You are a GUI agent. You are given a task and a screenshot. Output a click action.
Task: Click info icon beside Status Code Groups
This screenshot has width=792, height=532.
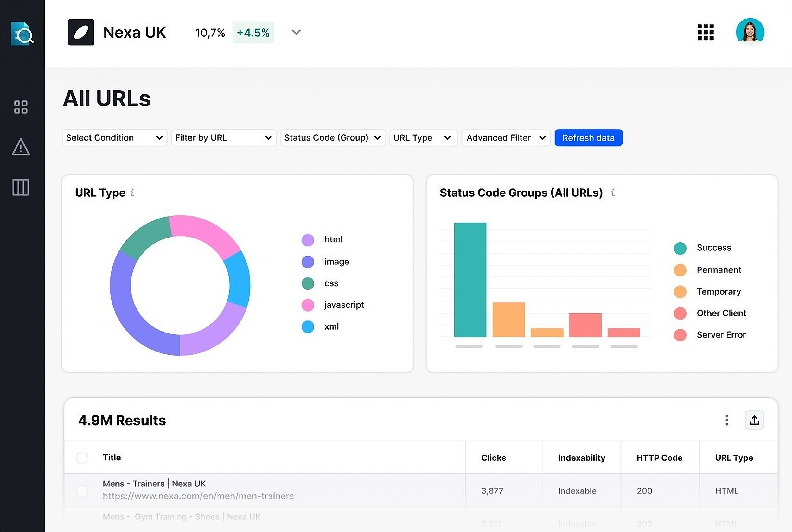[612, 193]
